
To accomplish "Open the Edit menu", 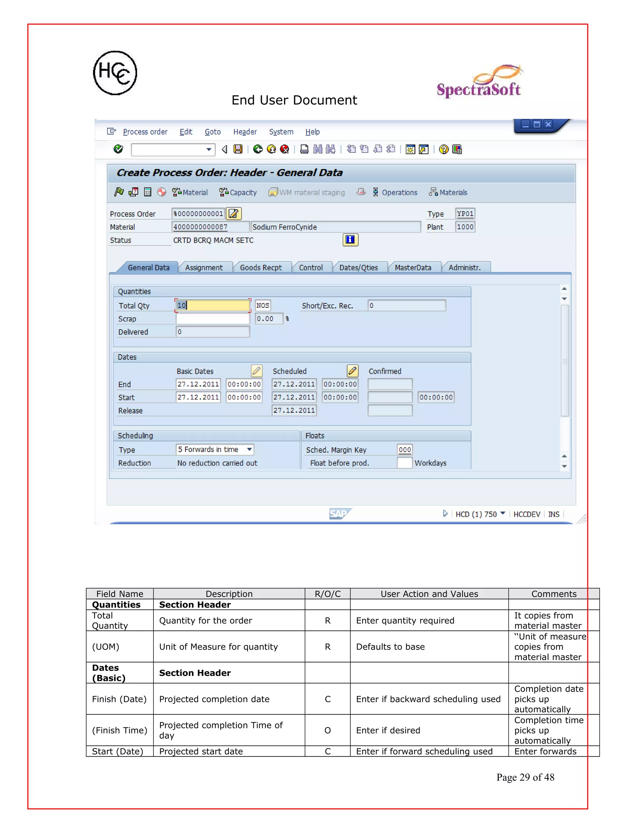I will [186, 132].
